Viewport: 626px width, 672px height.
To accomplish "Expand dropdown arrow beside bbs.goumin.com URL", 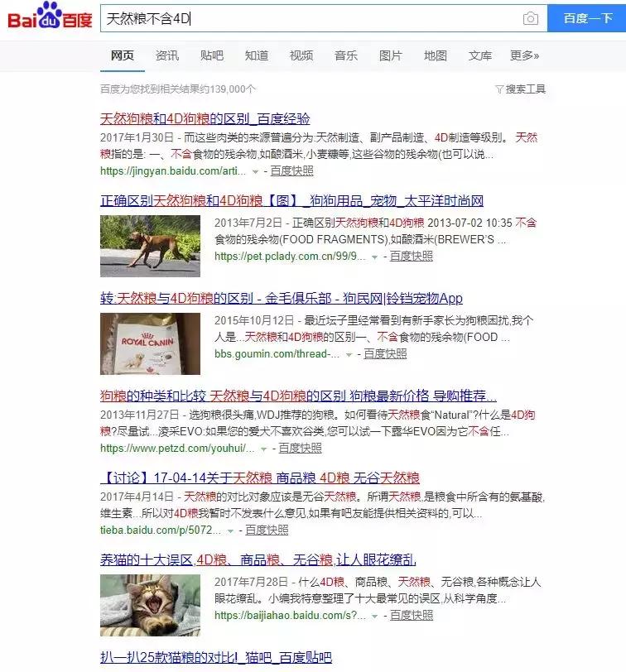I will click(x=349, y=355).
